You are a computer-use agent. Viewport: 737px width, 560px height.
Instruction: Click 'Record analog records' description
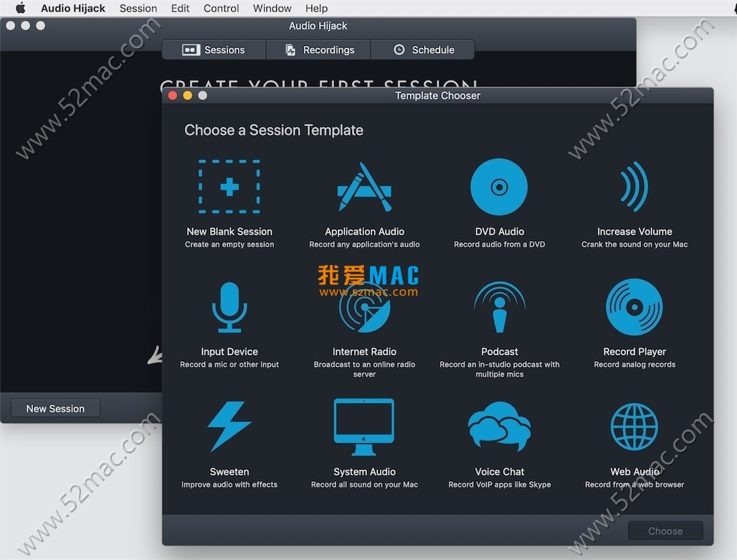coord(634,364)
